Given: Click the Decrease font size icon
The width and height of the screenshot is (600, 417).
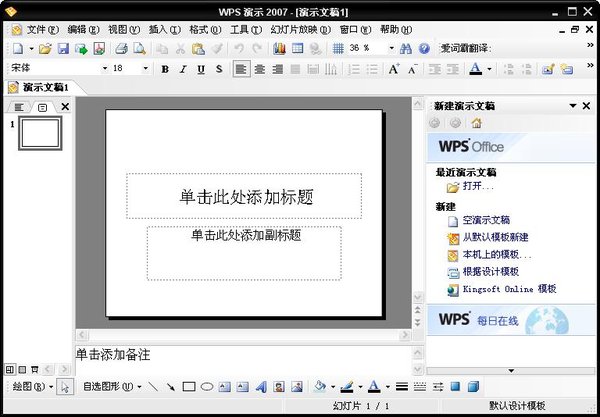Looking at the screenshot, I should [412, 69].
